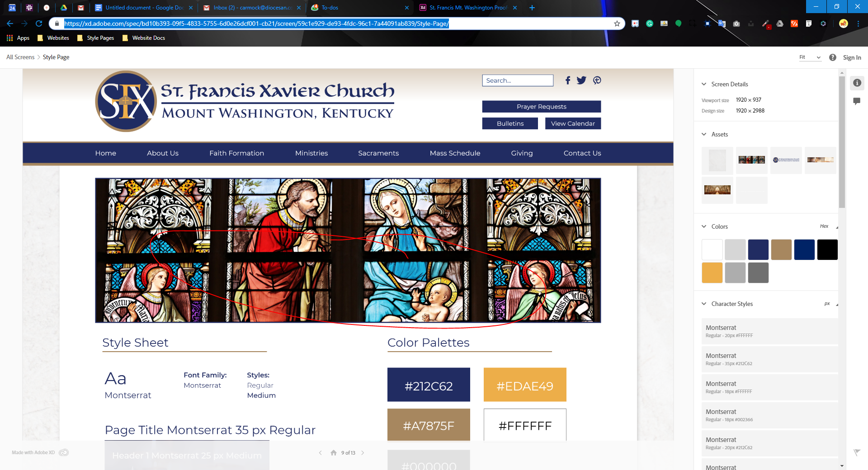This screenshot has height=470, width=868.
Task: Bookmark this page with star icon
Action: tap(617, 23)
